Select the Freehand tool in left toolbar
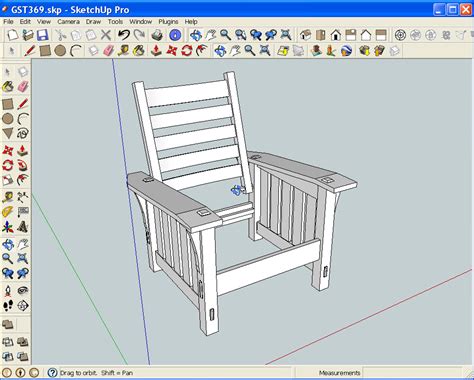Image resolution: width=474 pixels, height=380 pixels. 23,133
